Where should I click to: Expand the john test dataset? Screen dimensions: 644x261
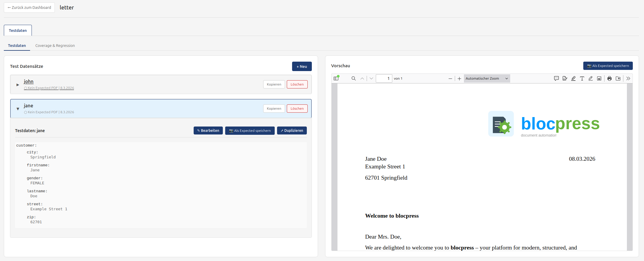coord(18,85)
